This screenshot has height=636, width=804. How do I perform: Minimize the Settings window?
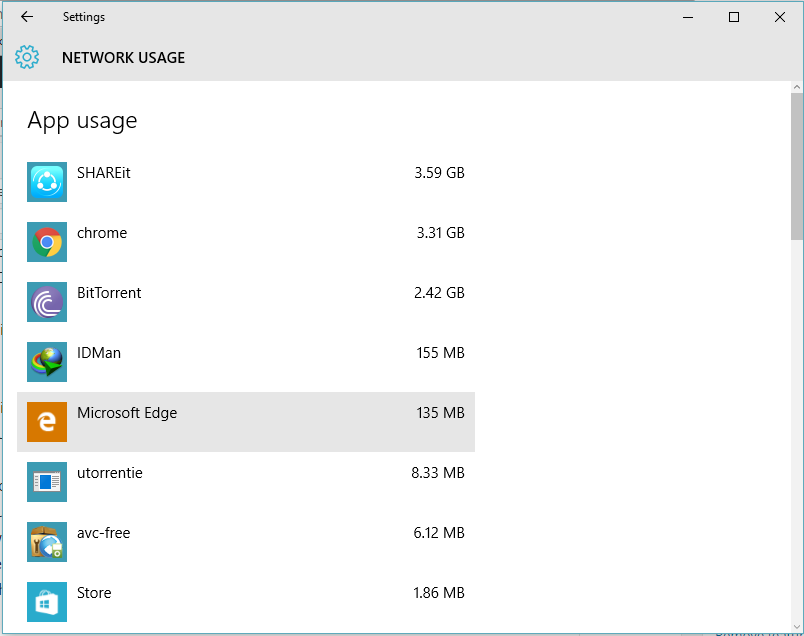tap(688, 17)
